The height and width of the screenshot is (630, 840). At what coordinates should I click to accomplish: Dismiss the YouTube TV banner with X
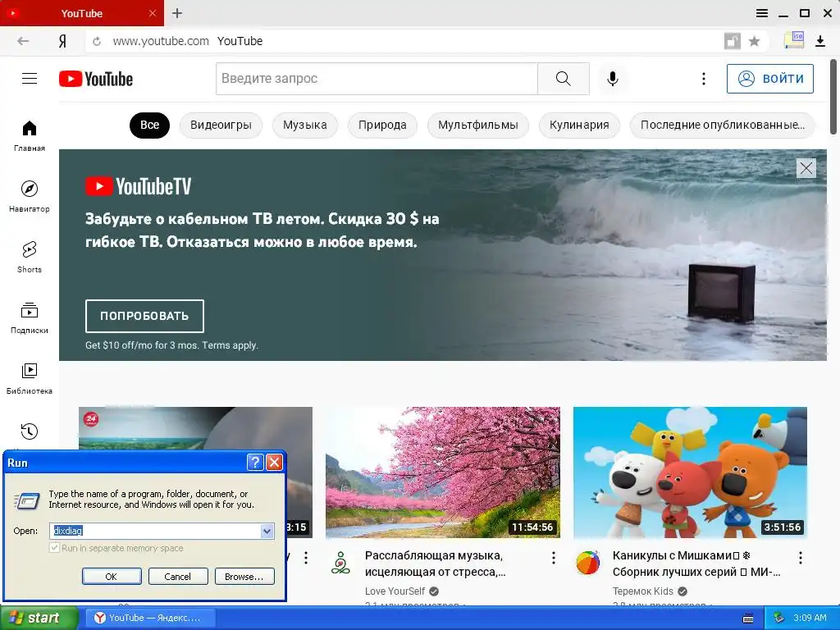click(x=806, y=168)
